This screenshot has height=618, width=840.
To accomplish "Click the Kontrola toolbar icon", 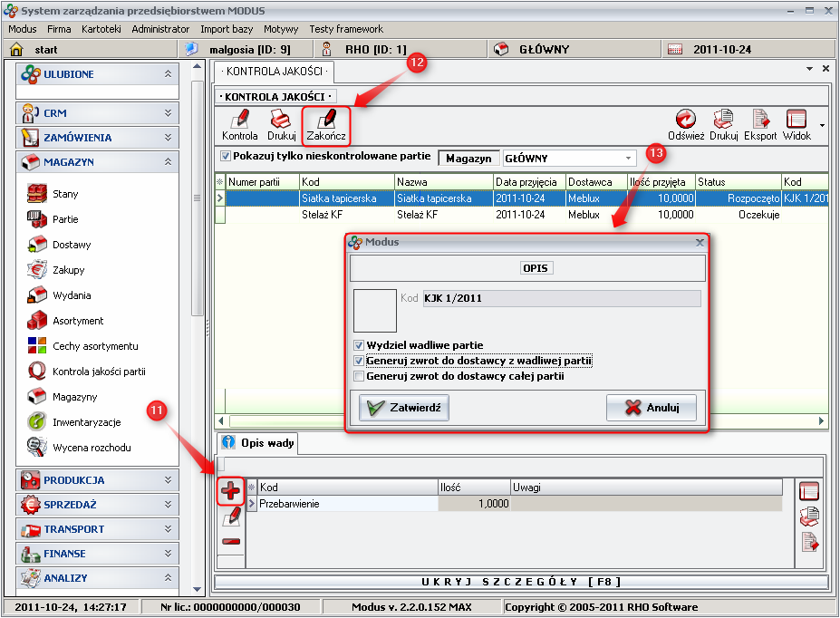I will 239,120.
